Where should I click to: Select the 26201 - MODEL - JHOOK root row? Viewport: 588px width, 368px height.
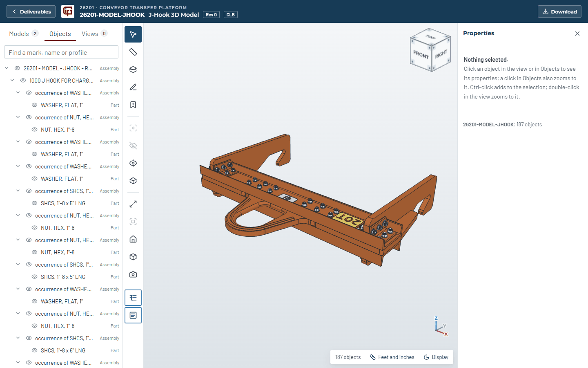point(61,68)
